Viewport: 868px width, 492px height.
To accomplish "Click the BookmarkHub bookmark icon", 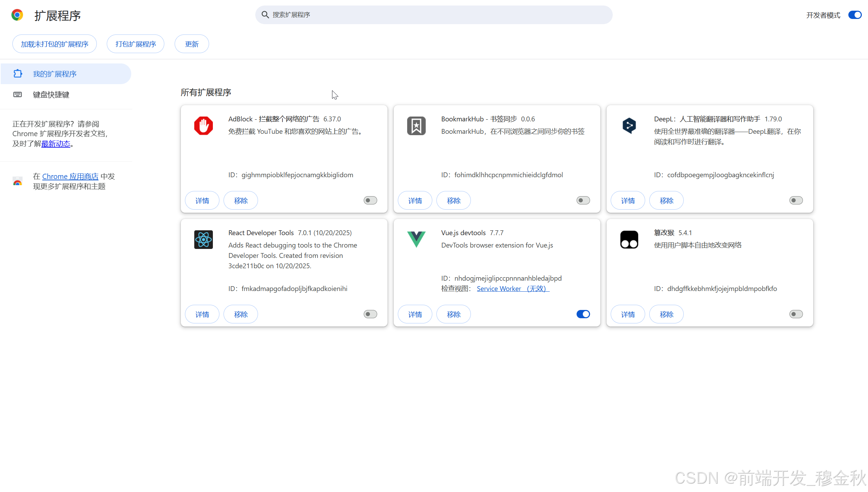I will click(x=416, y=126).
